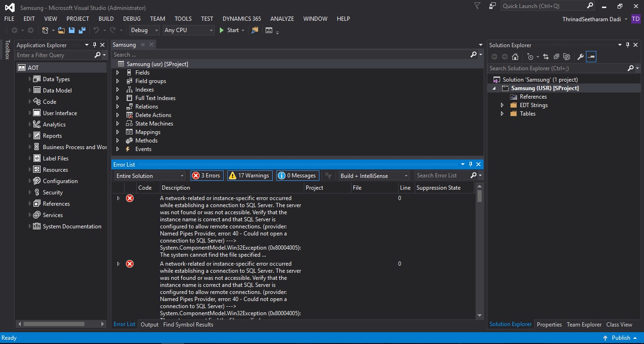
Task: Click the first error's red error icon
Action: tap(130, 198)
